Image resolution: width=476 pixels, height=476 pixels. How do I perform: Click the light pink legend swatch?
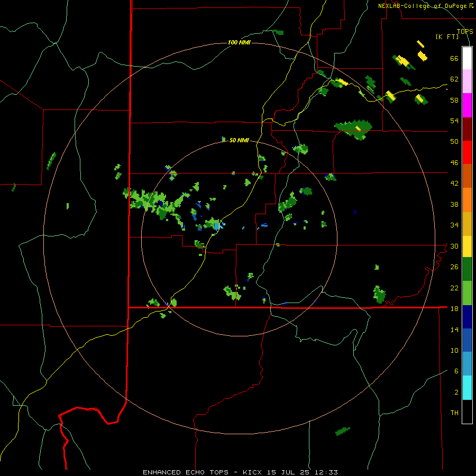(467, 81)
